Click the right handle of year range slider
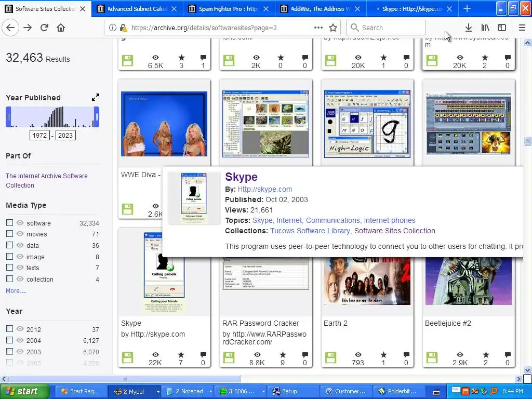The height and width of the screenshot is (399, 532). 97,117
